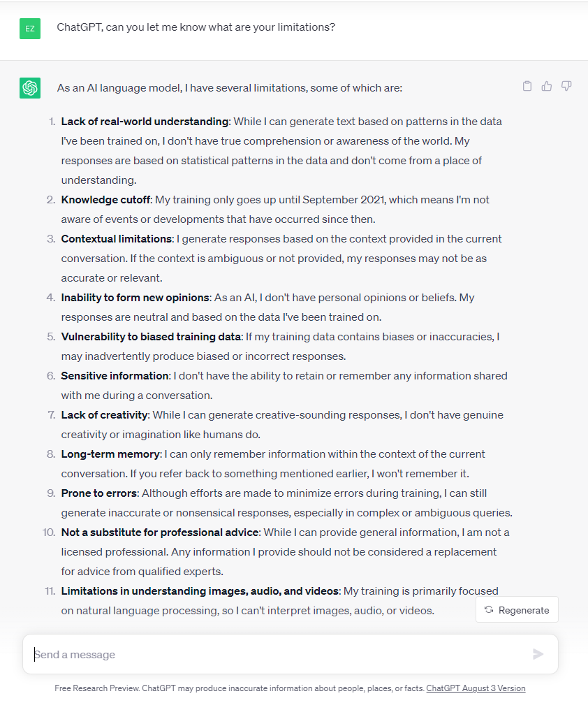Viewport: 588px width, 703px height.
Task: Click the green EZ user avatar
Action: (x=29, y=29)
